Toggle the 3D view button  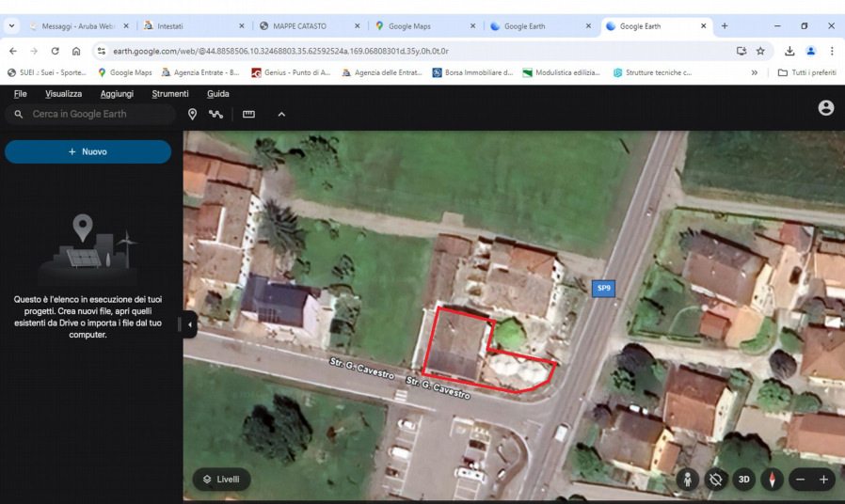pyautogui.click(x=744, y=479)
